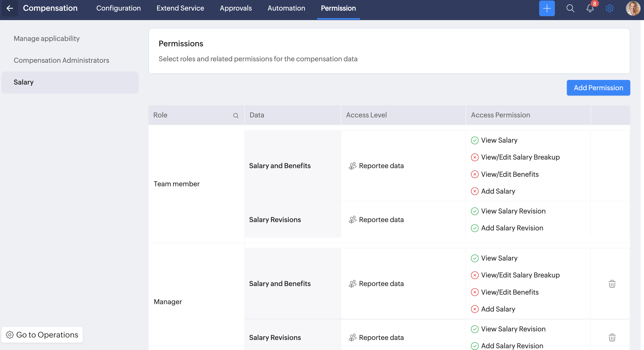Delete Manager Salary and Benefits permission
The width and height of the screenshot is (644, 350).
(612, 284)
